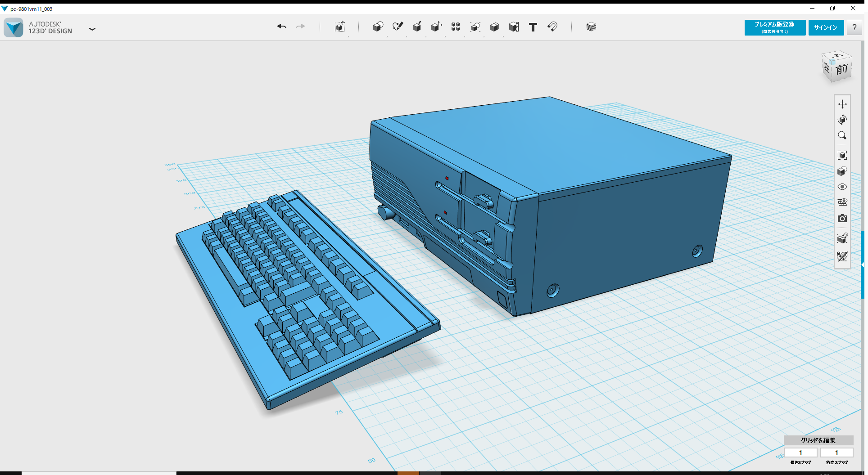Activate the Snap magnet tool

553,27
